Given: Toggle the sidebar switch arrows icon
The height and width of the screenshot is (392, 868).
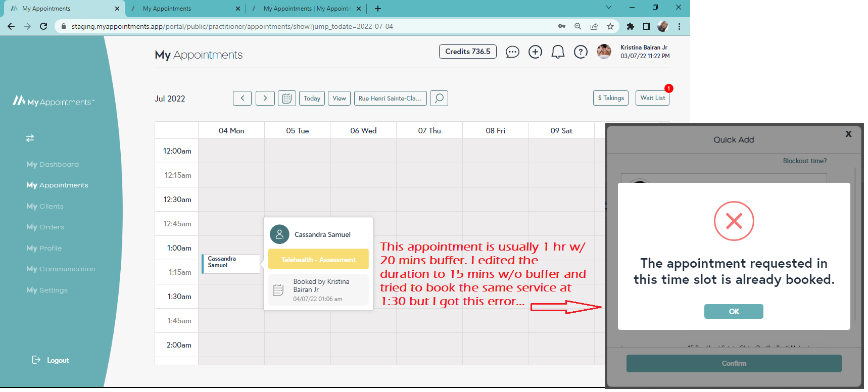Looking at the screenshot, I should [30, 138].
